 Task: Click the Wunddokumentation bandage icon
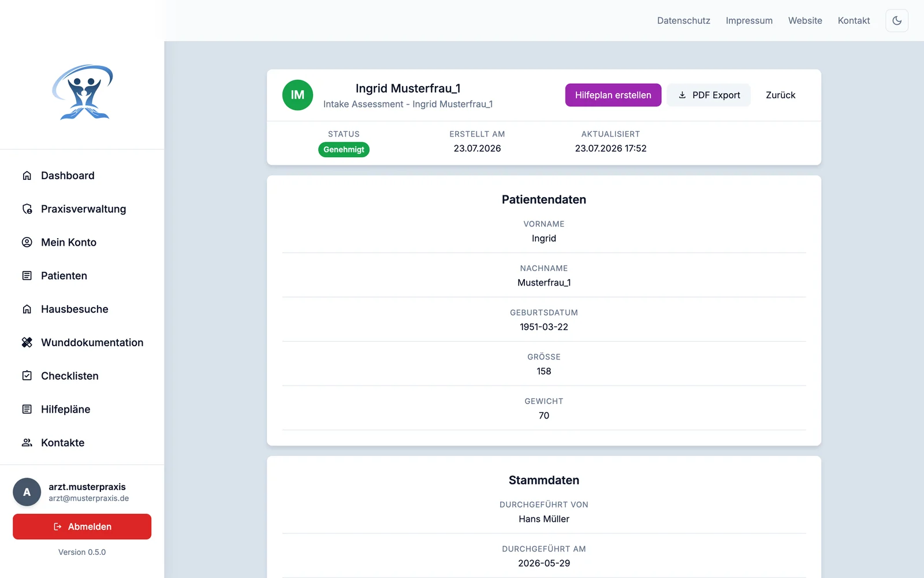[27, 343]
